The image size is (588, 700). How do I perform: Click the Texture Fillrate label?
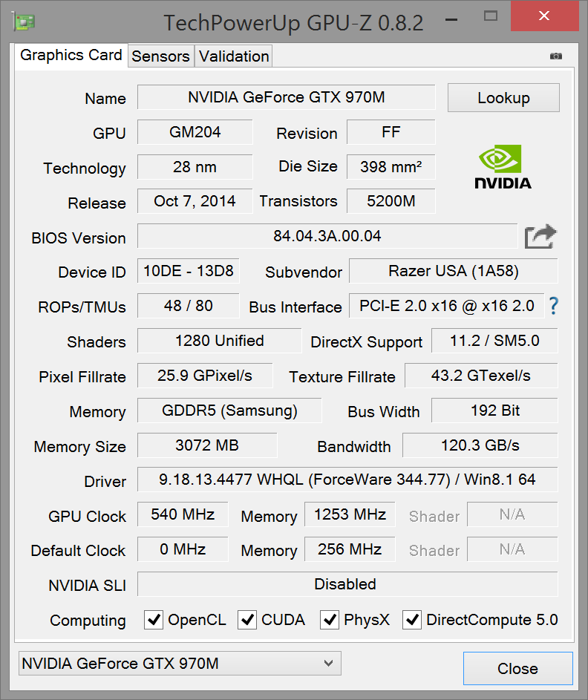pos(342,377)
